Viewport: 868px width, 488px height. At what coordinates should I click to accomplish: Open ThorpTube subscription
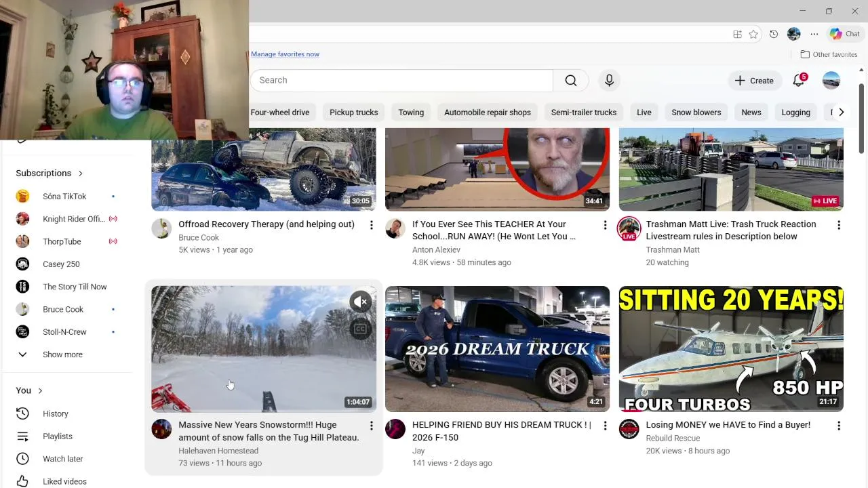point(66,241)
